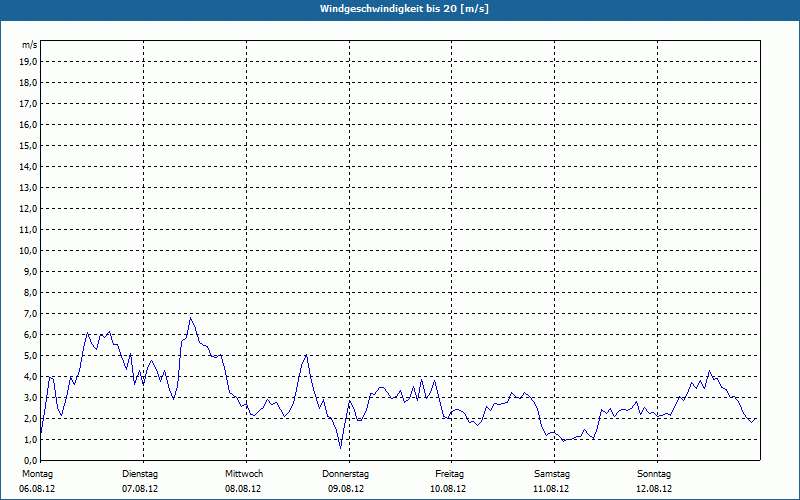
Task: Click the date '11.08.12'
Action: (551, 489)
